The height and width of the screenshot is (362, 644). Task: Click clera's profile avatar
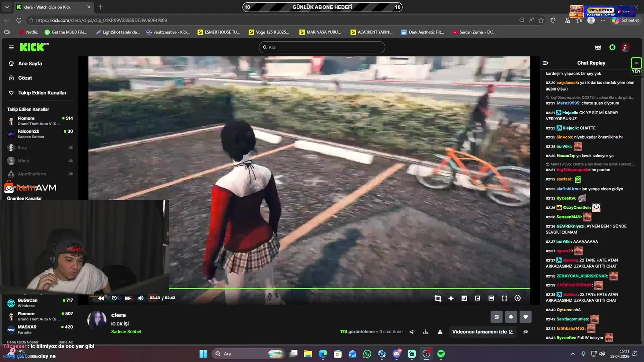click(97, 320)
